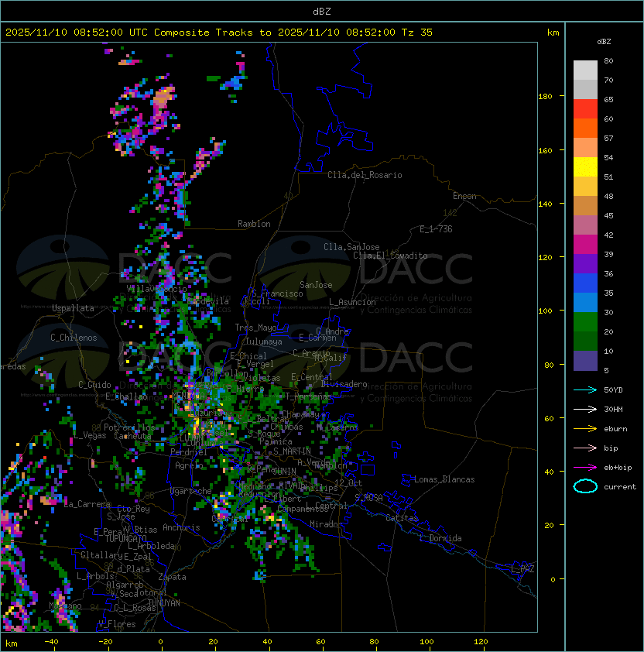This screenshot has height=652, width=644.
Task: Click the pink bip arrow icon
Action: pyautogui.click(x=585, y=448)
